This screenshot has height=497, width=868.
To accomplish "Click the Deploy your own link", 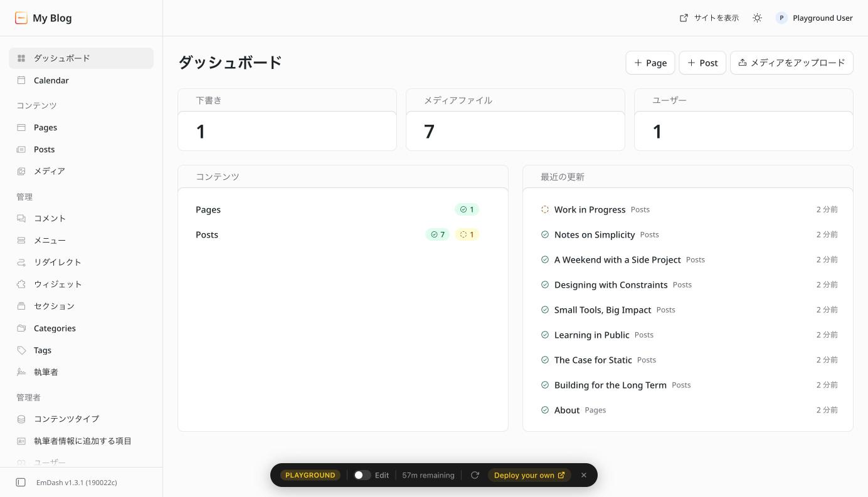I will coord(529,475).
